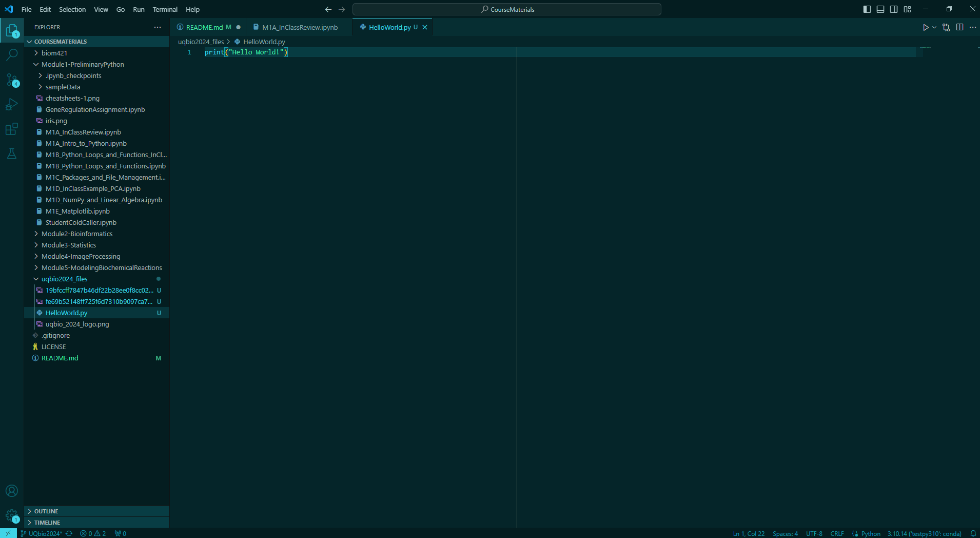Click the Run Python File play button

[926, 27]
